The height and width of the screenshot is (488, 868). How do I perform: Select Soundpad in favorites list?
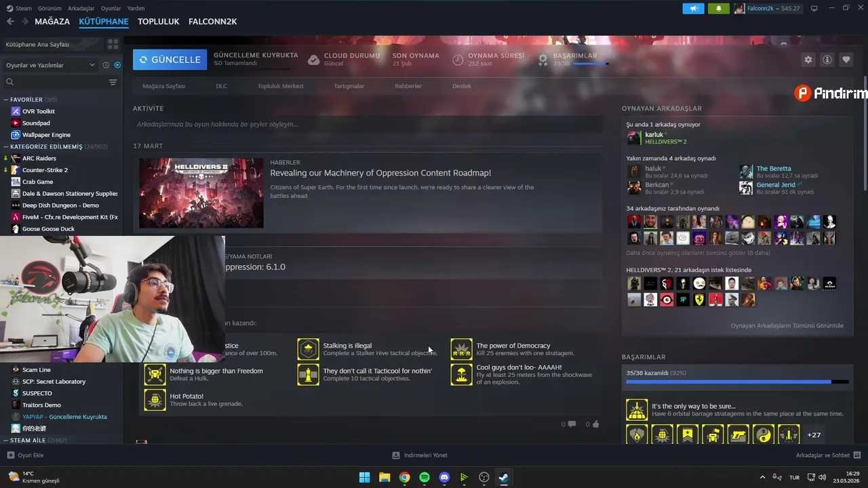click(x=36, y=123)
